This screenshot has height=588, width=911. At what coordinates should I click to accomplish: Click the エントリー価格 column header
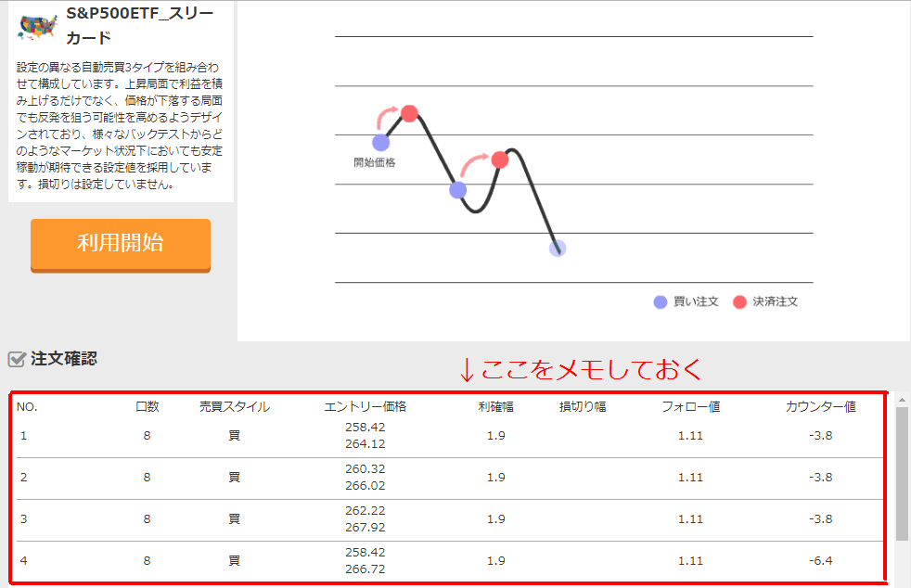pyautogui.click(x=365, y=407)
